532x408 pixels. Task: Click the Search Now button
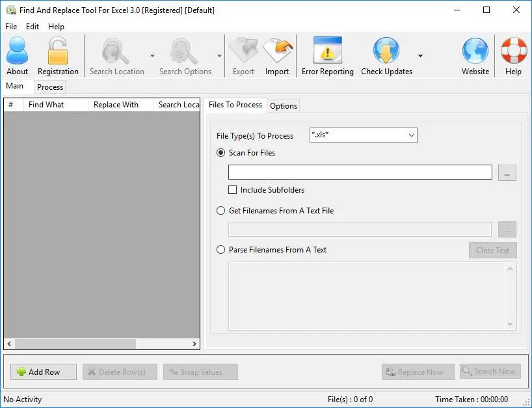(490, 372)
